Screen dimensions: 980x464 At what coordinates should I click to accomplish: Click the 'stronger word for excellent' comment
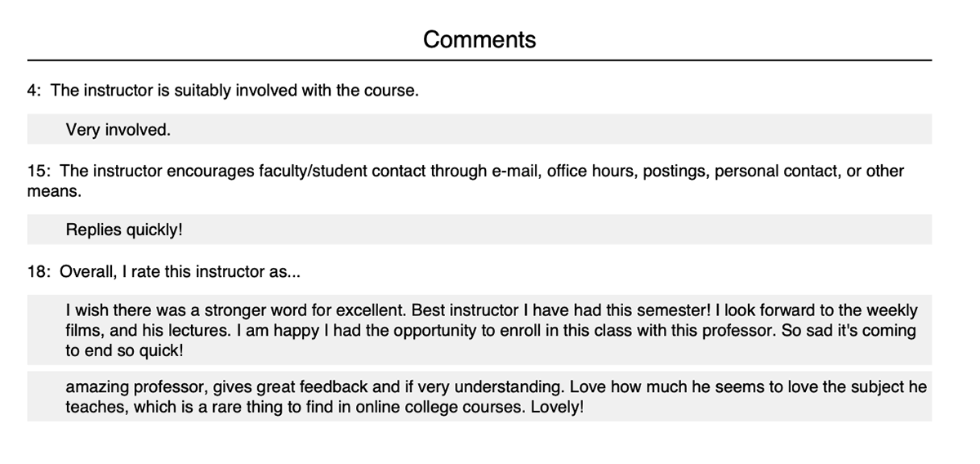pos(479,330)
